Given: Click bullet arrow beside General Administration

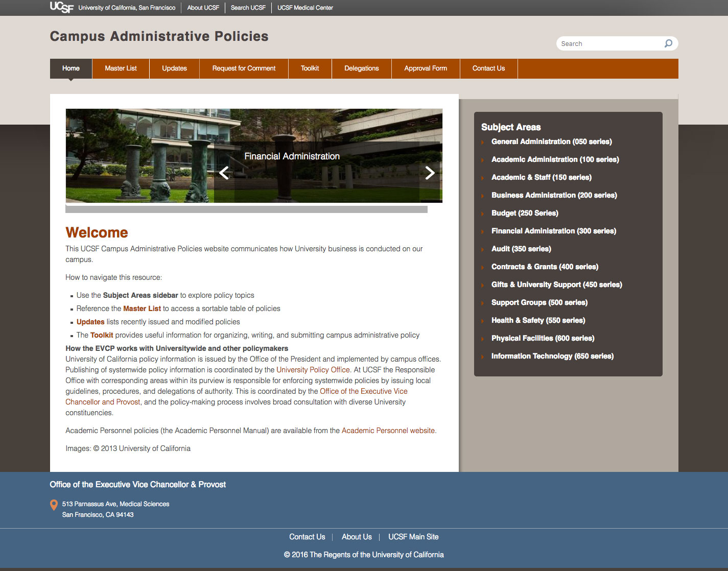Looking at the screenshot, I should pos(482,142).
